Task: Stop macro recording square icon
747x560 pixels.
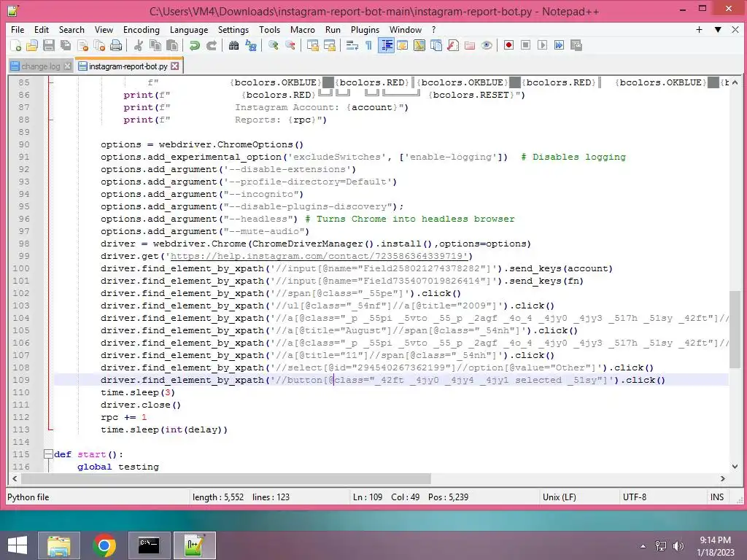Action: coord(525,45)
